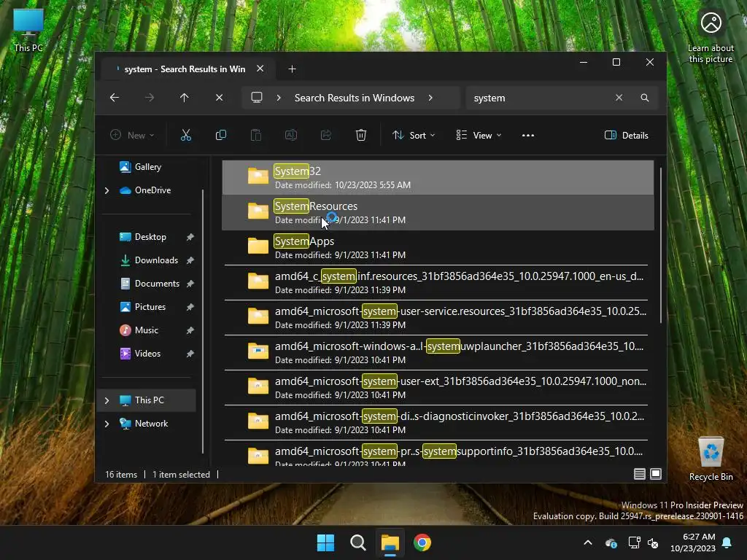The height and width of the screenshot is (560, 747).
Task: Click the search magnifier icon in File Explorer
Action: [645, 98]
